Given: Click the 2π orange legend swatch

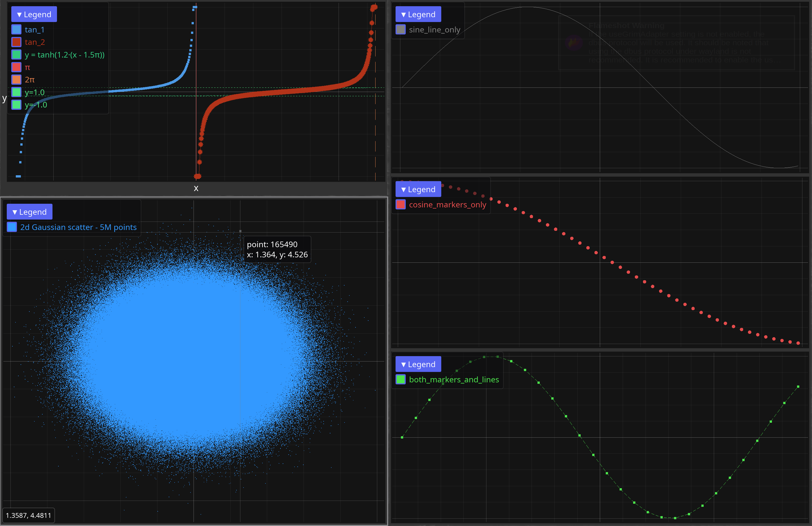Looking at the screenshot, I should pyautogui.click(x=16, y=80).
